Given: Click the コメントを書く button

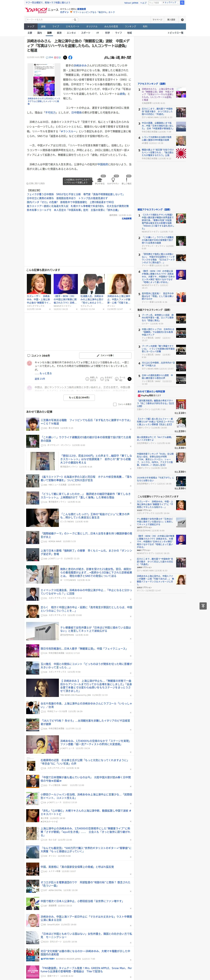Looking at the screenshot, I should point(105,355).
